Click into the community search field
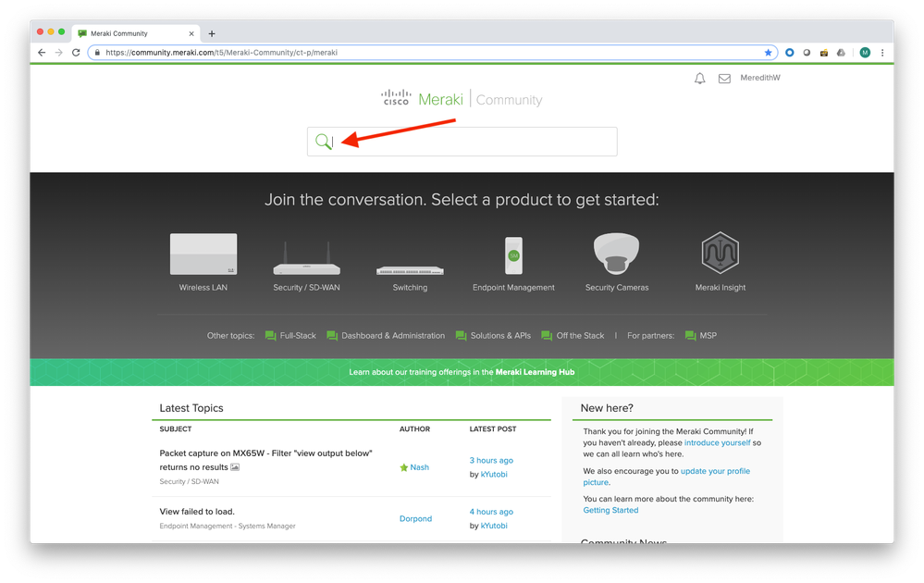The width and height of the screenshot is (924, 583). pos(472,142)
